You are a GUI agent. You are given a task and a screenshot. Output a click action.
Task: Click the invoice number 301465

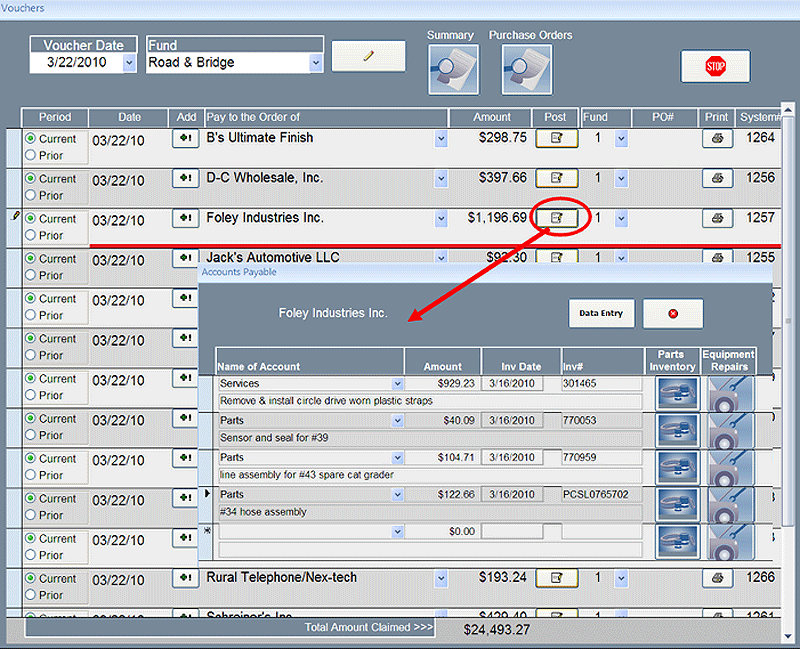[580, 383]
